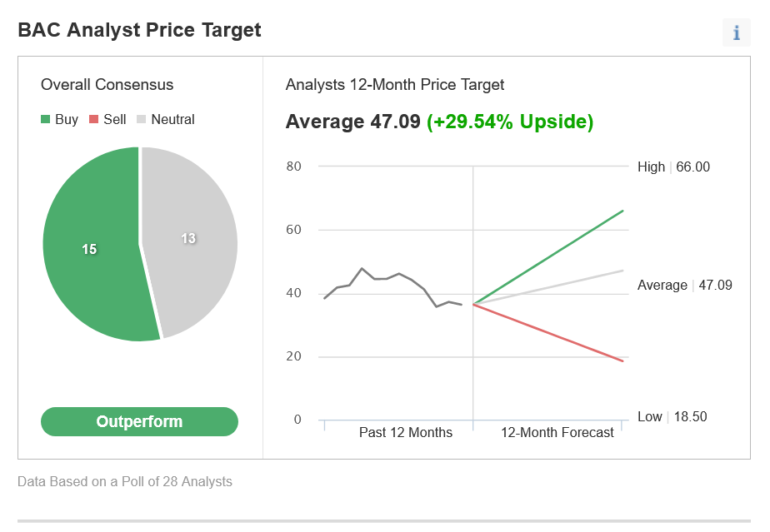
Task: Click the green high forecast line
Action: click(548, 257)
